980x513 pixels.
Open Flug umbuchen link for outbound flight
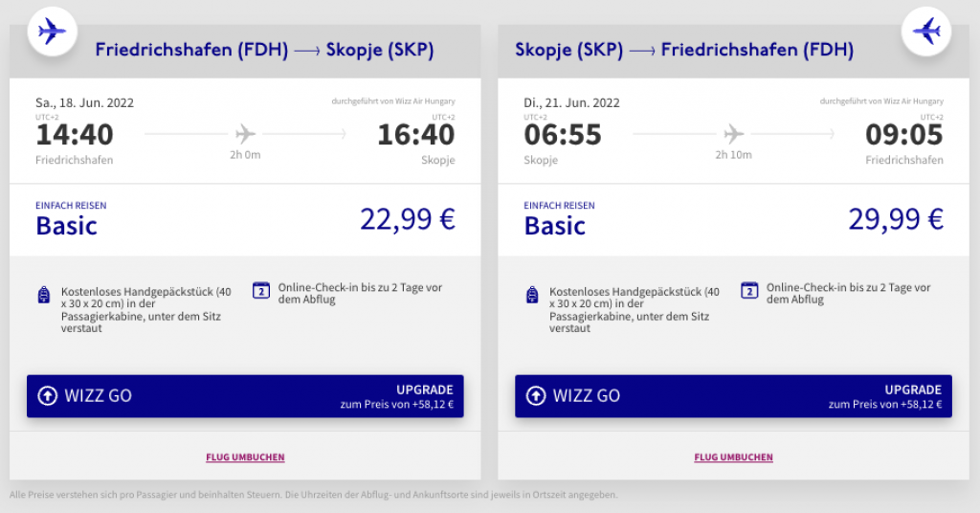[245, 457]
